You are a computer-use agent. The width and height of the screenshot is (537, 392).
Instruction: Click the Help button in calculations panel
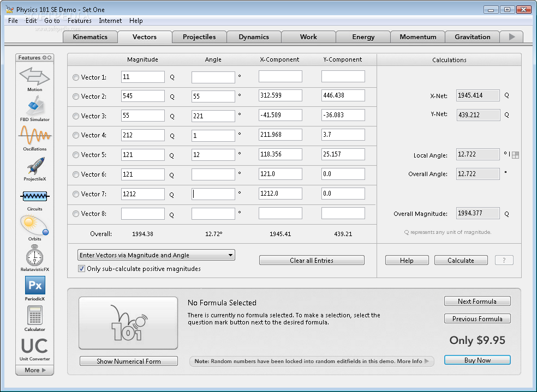pos(407,260)
